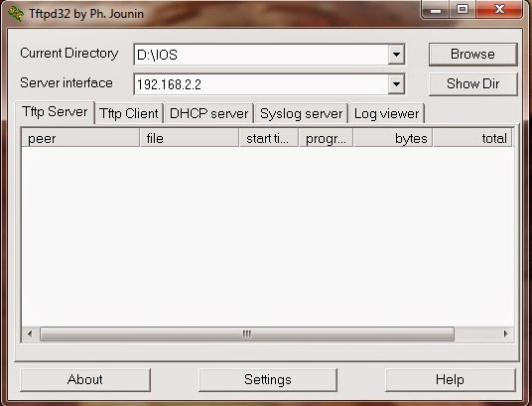Click the Browse button
The image size is (532, 406).
click(x=472, y=54)
